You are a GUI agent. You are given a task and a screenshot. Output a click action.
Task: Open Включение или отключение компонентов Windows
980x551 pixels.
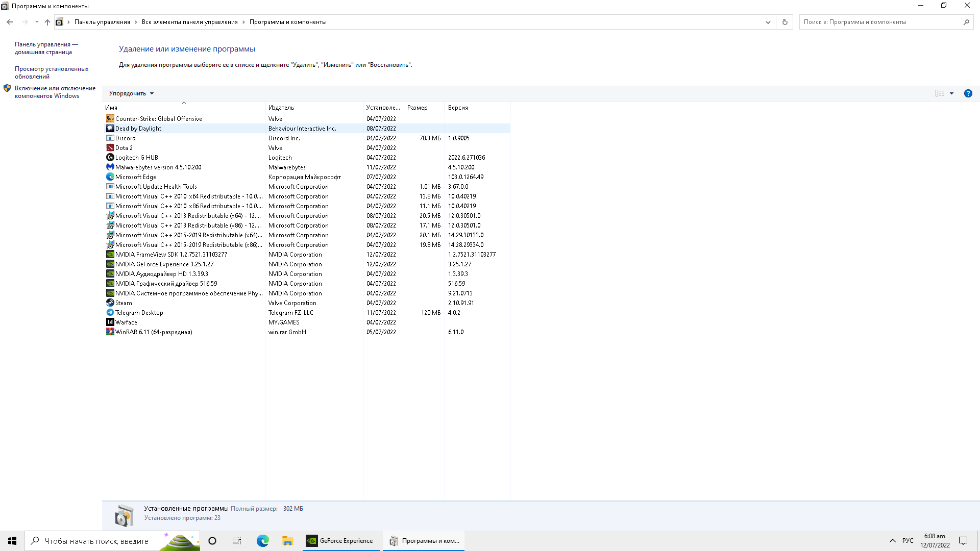pos(55,92)
